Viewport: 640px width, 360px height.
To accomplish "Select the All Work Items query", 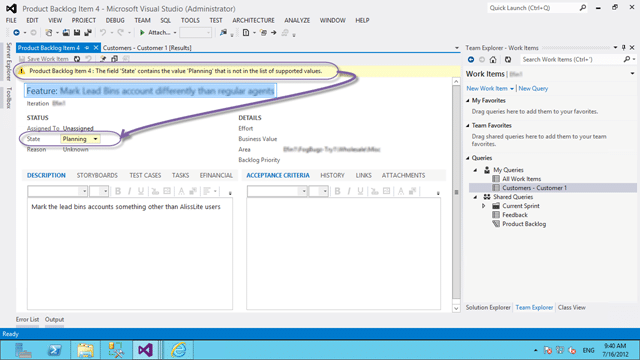I will [521, 179].
